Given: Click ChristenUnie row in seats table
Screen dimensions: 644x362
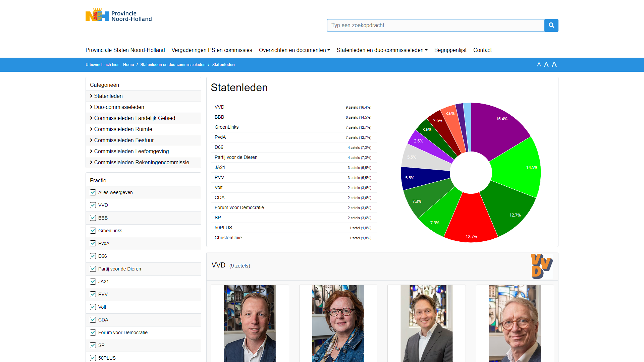Looking at the screenshot, I should (x=293, y=238).
